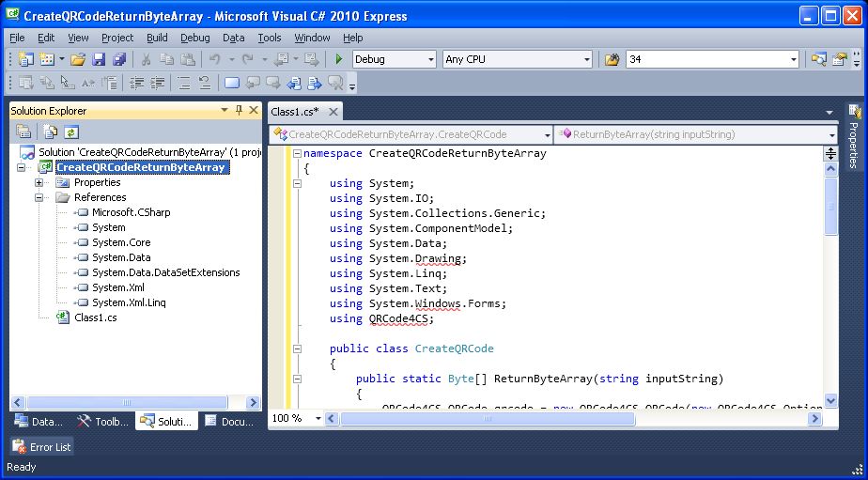The width and height of the screenshot is (868, 480).
Task: Click the Start Debugging play icon
Action: coord(339,59)
